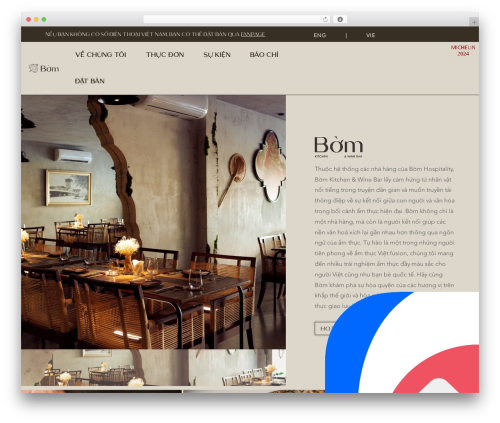This screenshot has height=423, width=500.
Task: Open the THỰC ĐƠN menu item
Action: tap(165, 55)
